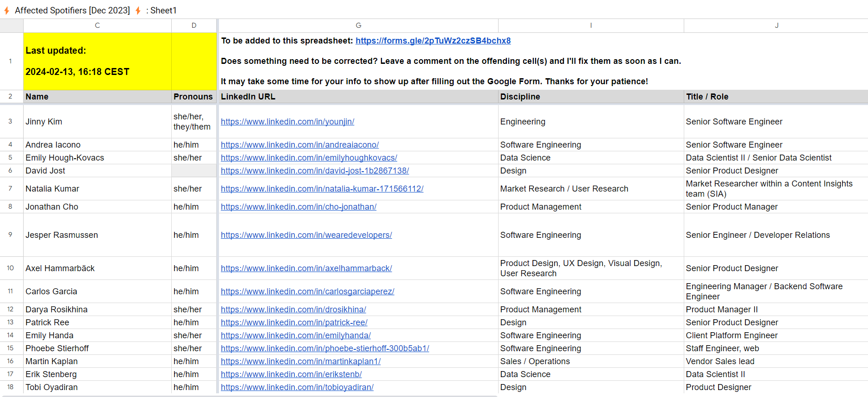Select the 'Darya Rosikhina' name cell
This screenshot has height=397, width=868.
[x=97, y=310]
